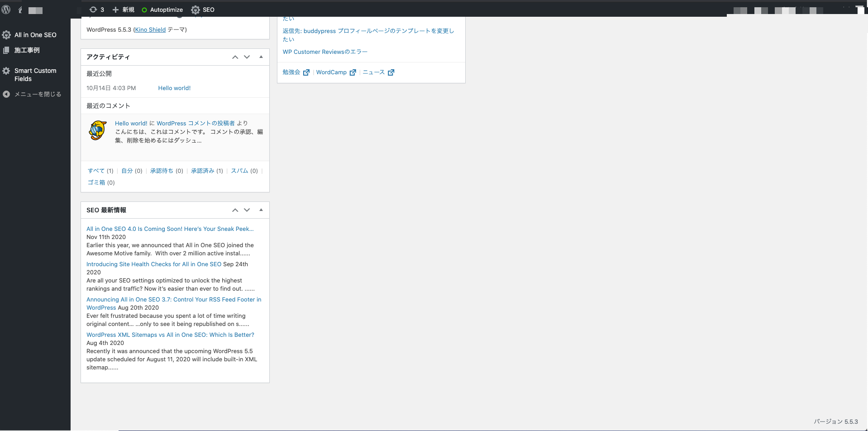The width and height of the screenshot is (868, 431).
Task: Open the ニュース link
Action: (374, 72)
